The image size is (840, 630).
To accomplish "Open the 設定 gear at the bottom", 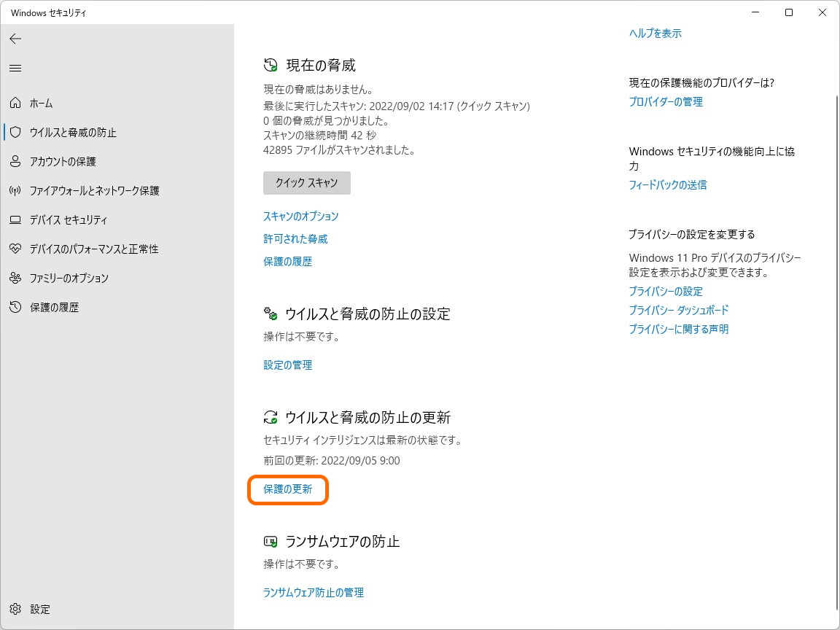I will click(32, 610).
